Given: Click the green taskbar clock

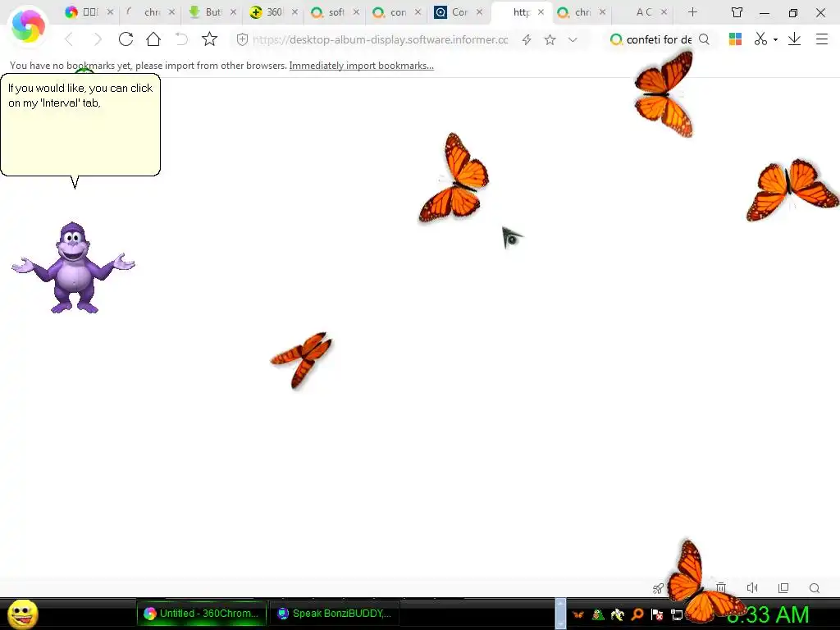Looking at the screenshot, I should tap(768, 614).
